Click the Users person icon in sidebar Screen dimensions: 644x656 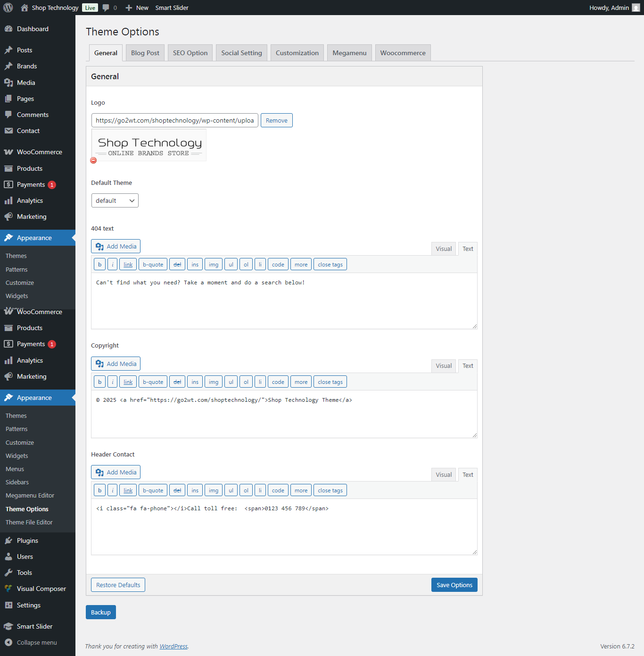click(8, 556)
